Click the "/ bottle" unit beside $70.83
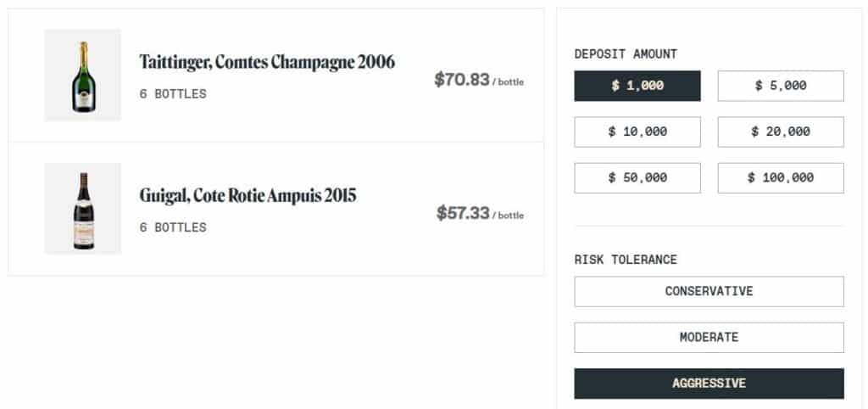This screenshot has width=868, height=409. click(x=509, y=82)
